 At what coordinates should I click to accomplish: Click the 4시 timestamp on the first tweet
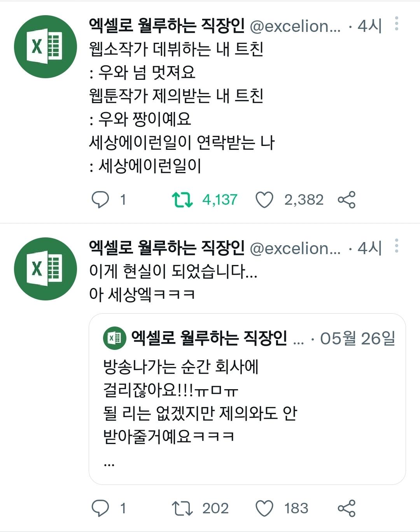pyautogui.click(x=369, y=25)
